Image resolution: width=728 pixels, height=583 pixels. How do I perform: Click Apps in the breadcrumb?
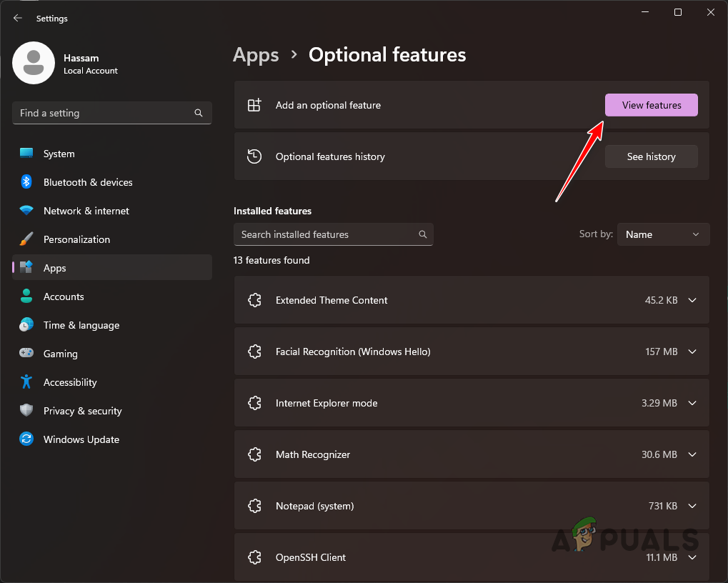pyautogui.click(x=256, y=54)
